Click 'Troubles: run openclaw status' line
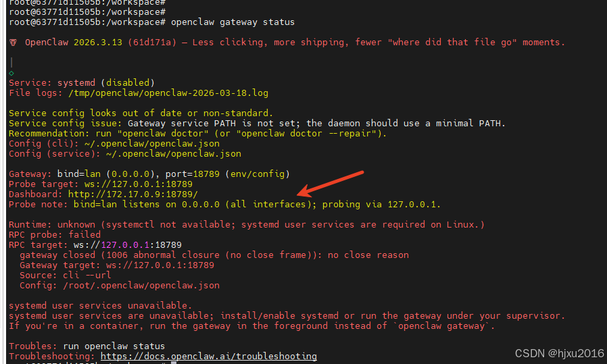 pos(87,346)
